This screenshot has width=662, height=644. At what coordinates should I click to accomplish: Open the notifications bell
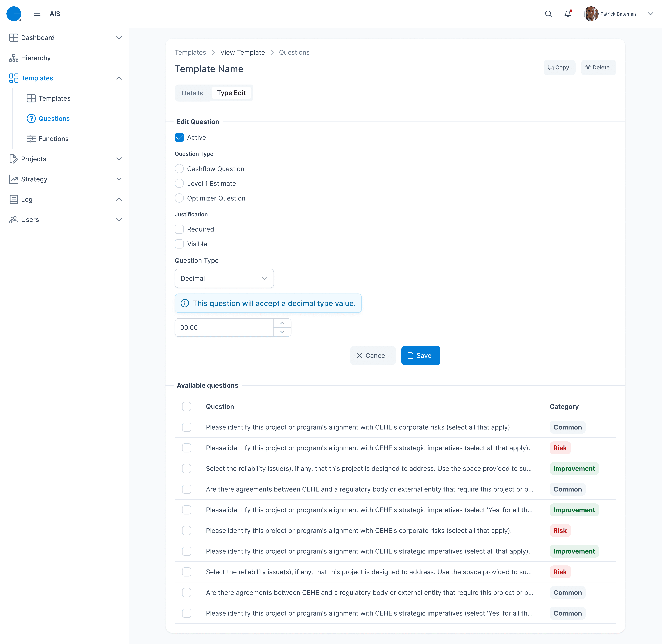click(x=568, y=14)
